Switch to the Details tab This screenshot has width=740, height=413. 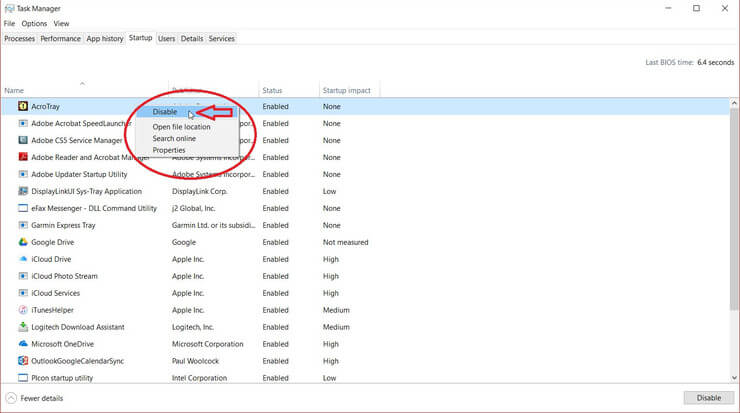tap(192, 39)
